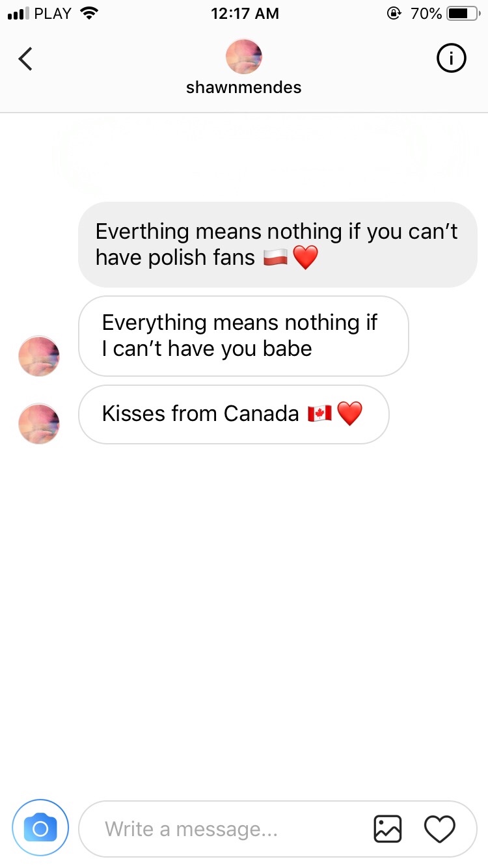The image size is (488, 868).
Task: Open photo gallery picker icon
Action: pos(388,829)
